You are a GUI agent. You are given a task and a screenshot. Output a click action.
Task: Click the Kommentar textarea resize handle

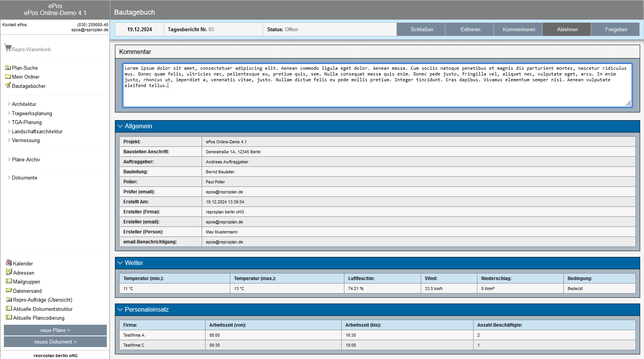coord(628,103)
